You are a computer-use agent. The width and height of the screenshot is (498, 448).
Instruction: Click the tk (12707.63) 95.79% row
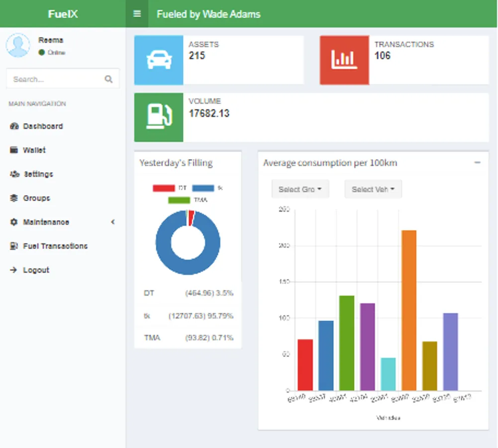[188, 316]
